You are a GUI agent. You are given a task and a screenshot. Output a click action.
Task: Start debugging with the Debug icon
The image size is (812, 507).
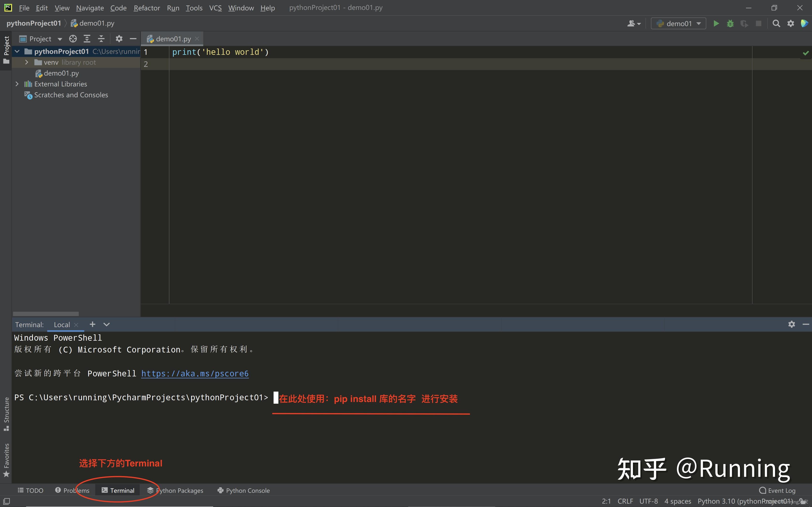tap(731, 23)
